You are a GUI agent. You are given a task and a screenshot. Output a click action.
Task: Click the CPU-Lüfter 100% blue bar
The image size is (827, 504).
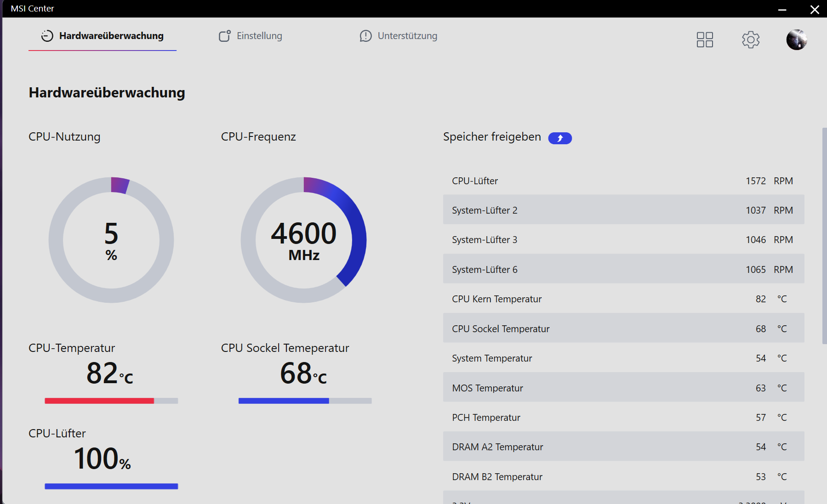(111, 487)
